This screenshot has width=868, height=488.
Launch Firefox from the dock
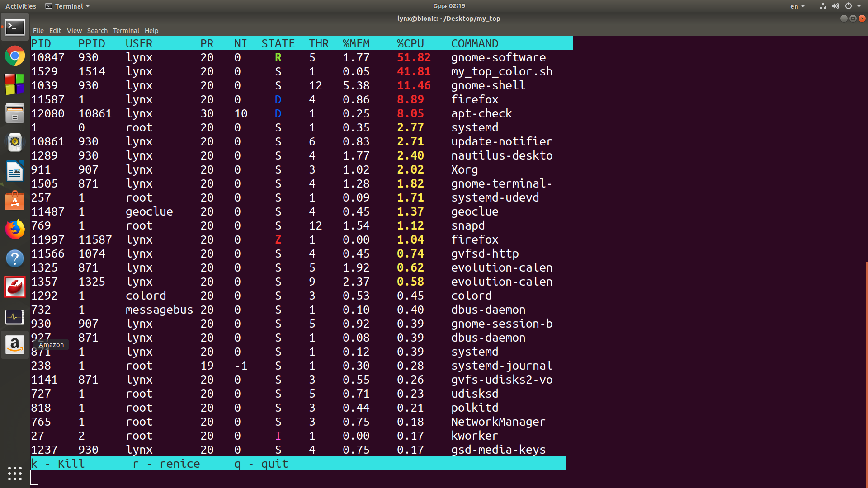point(15,230)
